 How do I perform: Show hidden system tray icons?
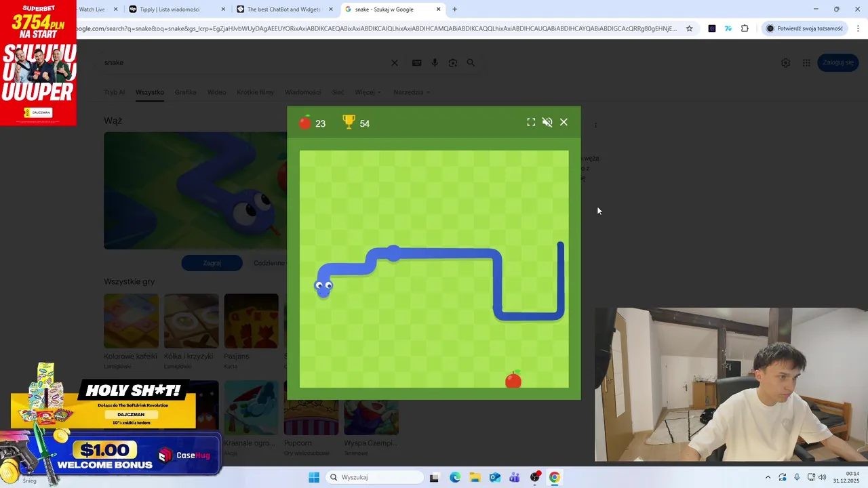click(x=768, y=477)
